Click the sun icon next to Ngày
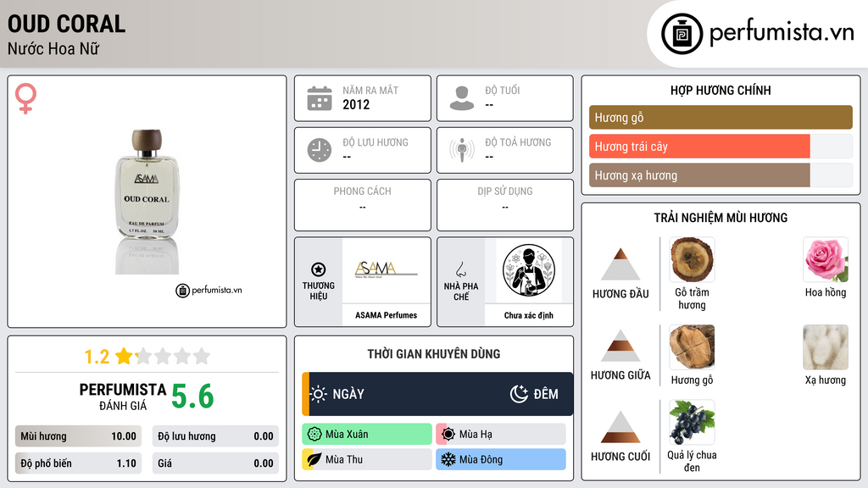Screen dimensions: 868x488 [319, 394]
